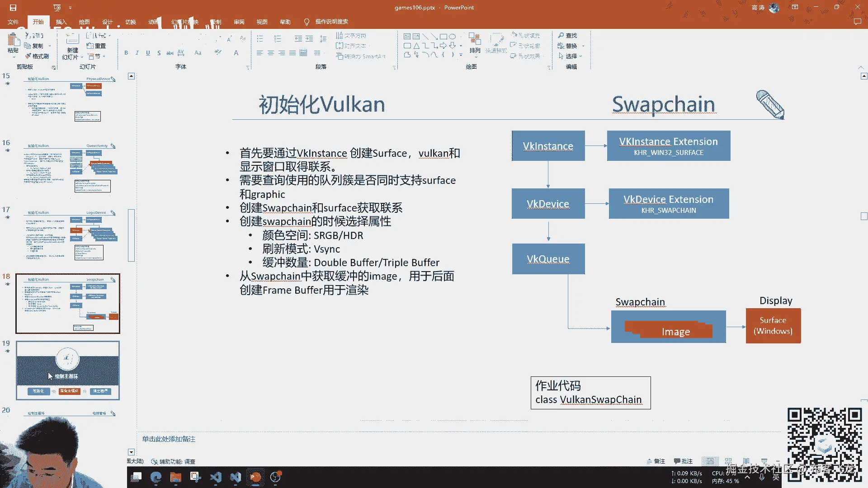The height and width of the screenshot is (488, 868).
Task: Toggle underline text formatting
Action: tap(148, 53)
